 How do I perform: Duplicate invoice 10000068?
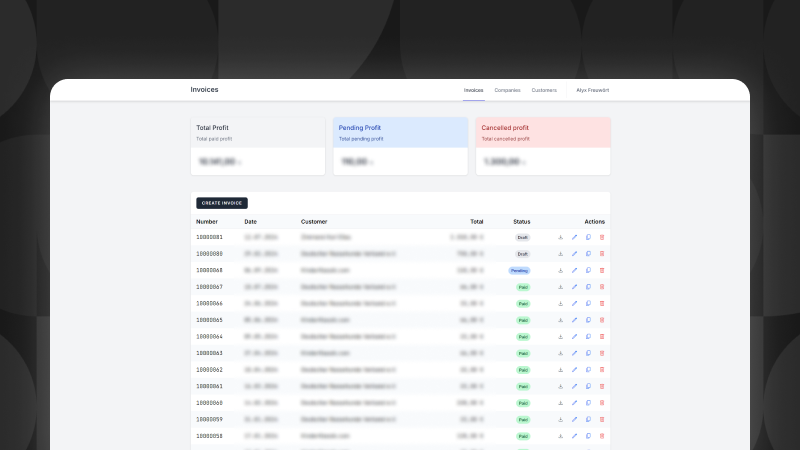(588, 270)
